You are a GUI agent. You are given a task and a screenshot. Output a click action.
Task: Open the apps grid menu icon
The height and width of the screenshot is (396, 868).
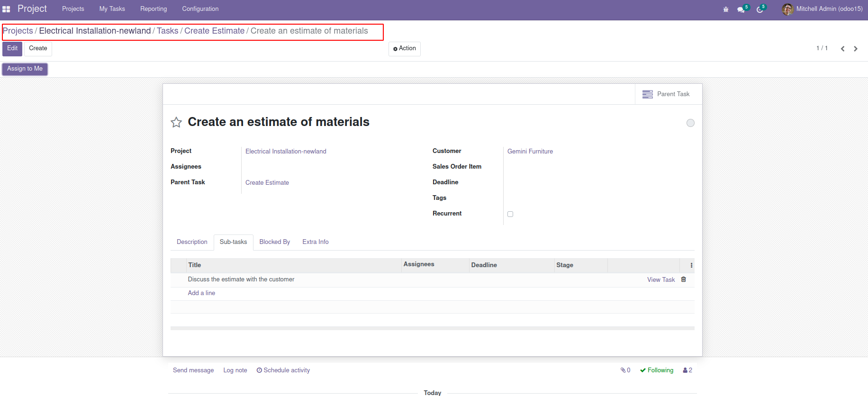tap(6, 9)
